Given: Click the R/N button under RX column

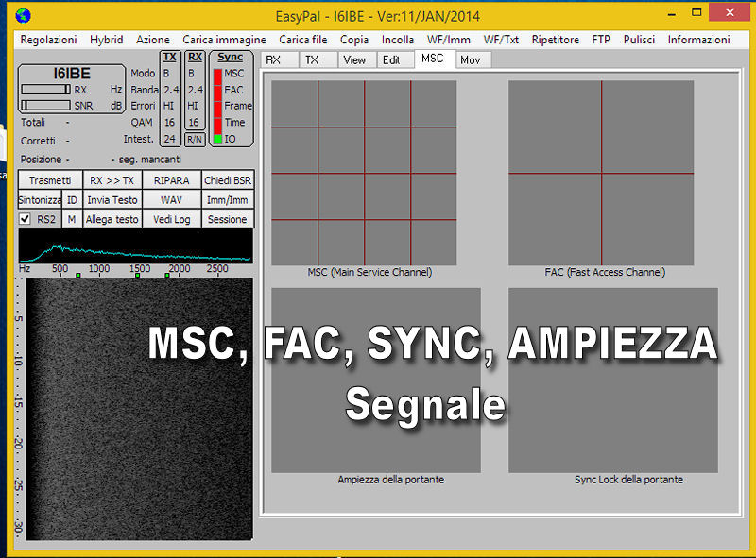Looking at the screenshot, I should [195, 139].
